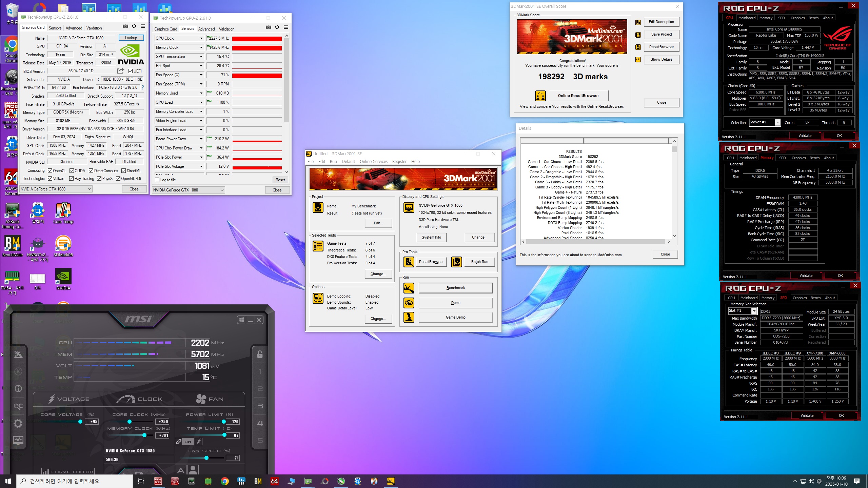The height and width of the screenshot is (488, 868).
Task: Open Online Services menu in 3DMark2001
Action: [373, 162]
